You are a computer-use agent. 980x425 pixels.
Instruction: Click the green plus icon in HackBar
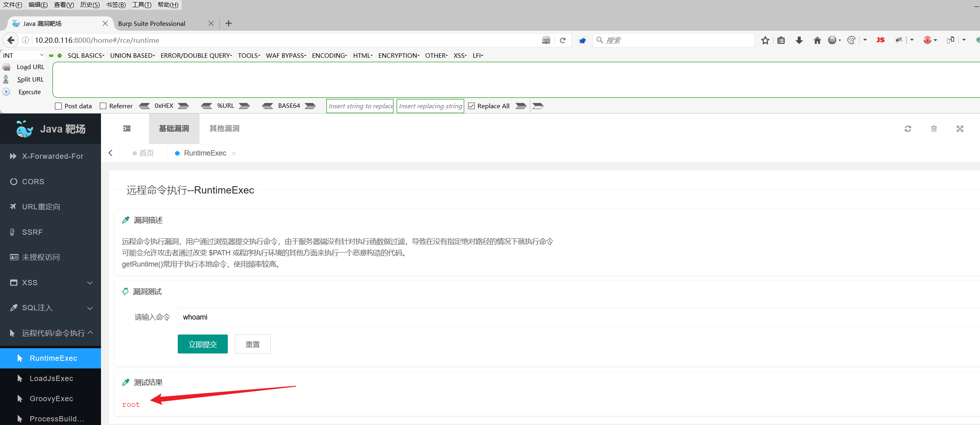point(60,56)
